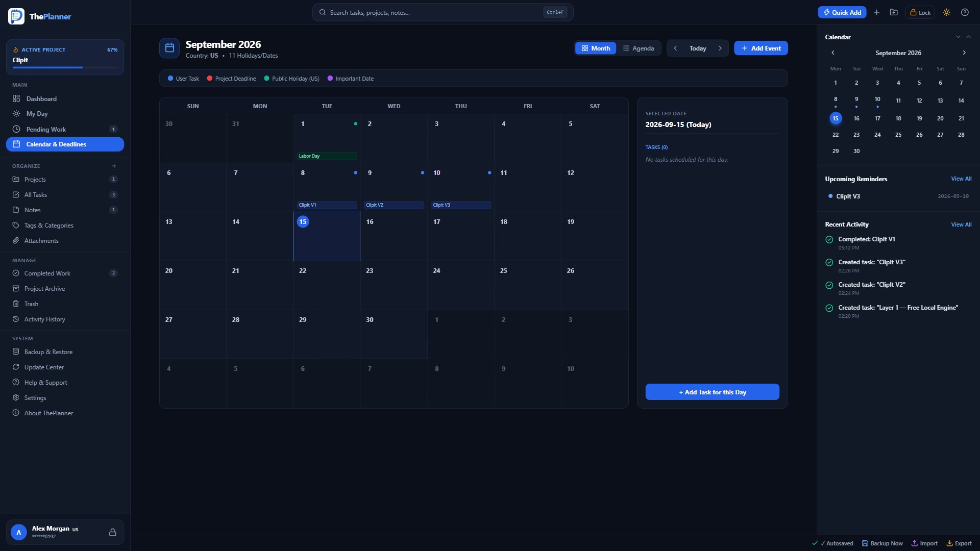Image resolution: width=980 pixels, height=551 pixels.
Task: Add new item with Organize plus icon
Action: pos(114,166)
